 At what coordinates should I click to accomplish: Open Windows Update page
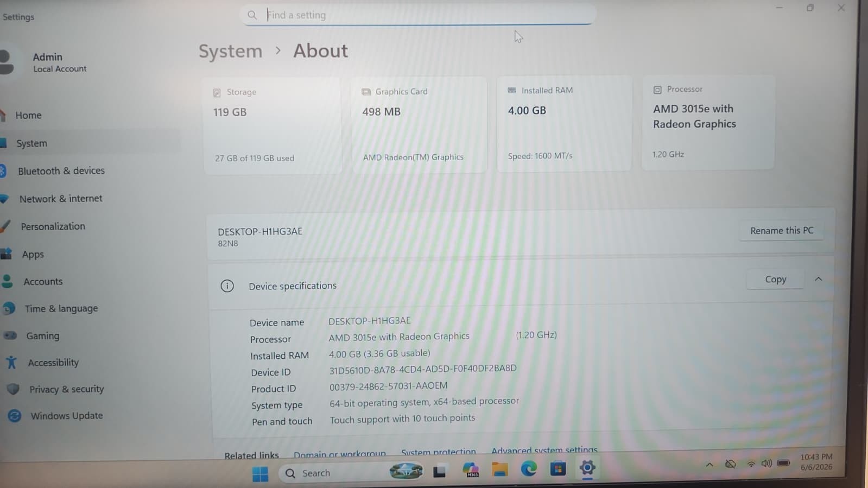pyautogui.click(x=66, y=415)
